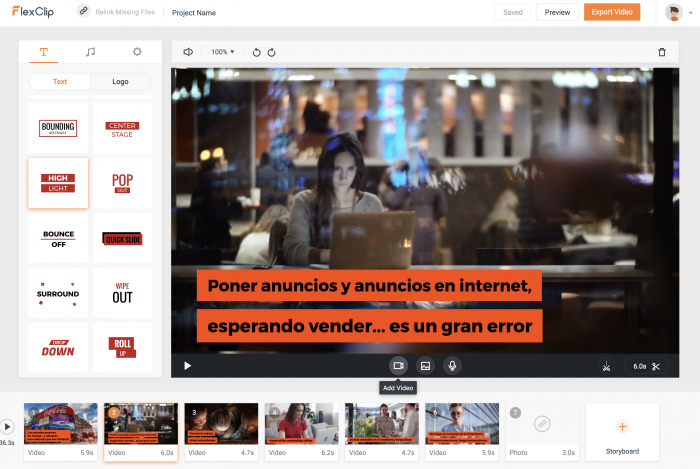Click the missing link icon in Photo clip
Viewport: 700px width, 469px height.
(542, 423)
